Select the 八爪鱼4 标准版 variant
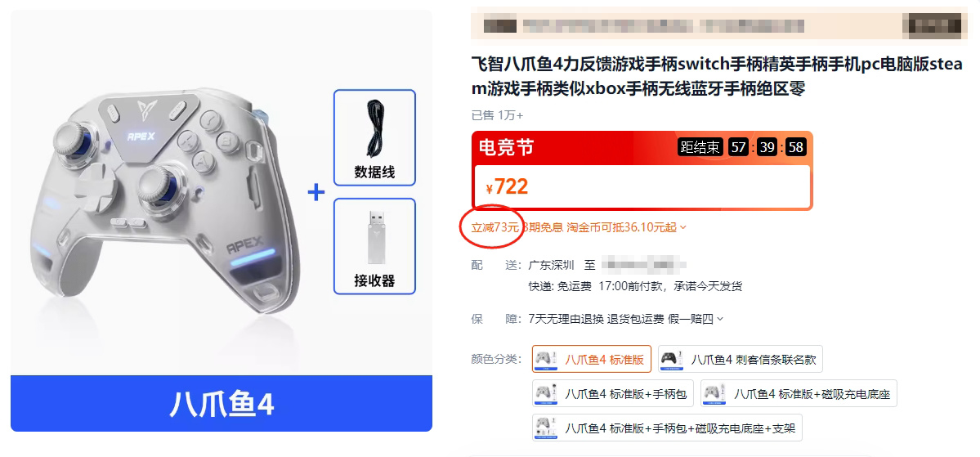The image size is (980, 457). point(592,359)
